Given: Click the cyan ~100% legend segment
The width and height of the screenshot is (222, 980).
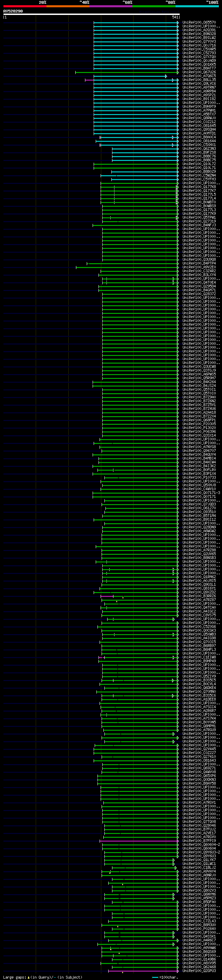Looking at the screenshot, I should click(x=197, y=6).
